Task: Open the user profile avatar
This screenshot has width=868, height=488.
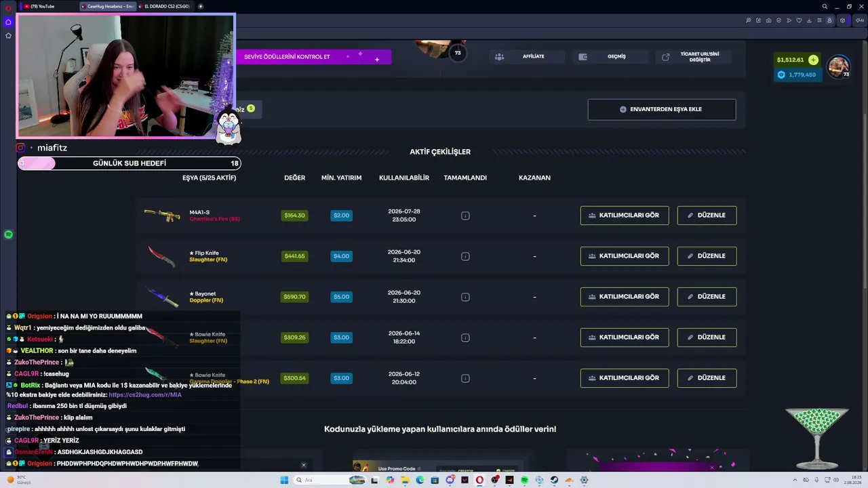Action: tap(839, 66)
